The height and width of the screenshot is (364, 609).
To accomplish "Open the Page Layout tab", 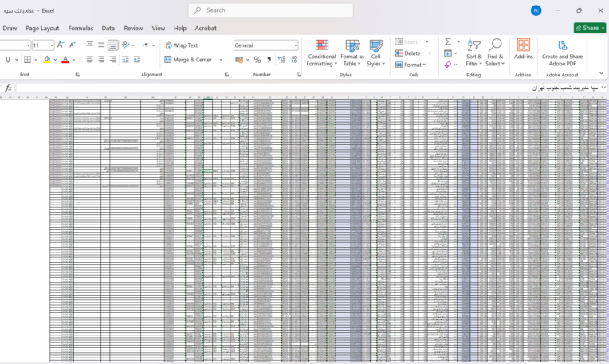I will pyautogui.click(x=42, y=29).
